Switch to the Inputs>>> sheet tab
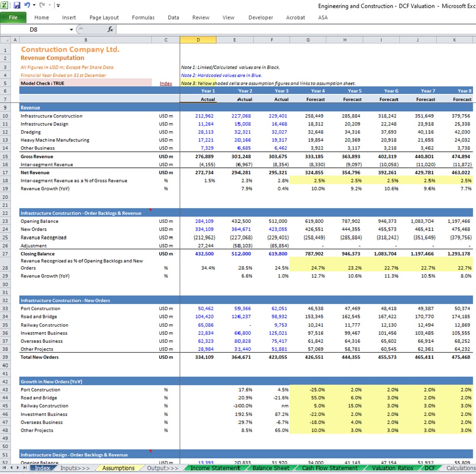476x474 pixels. [x=75, y=468]
